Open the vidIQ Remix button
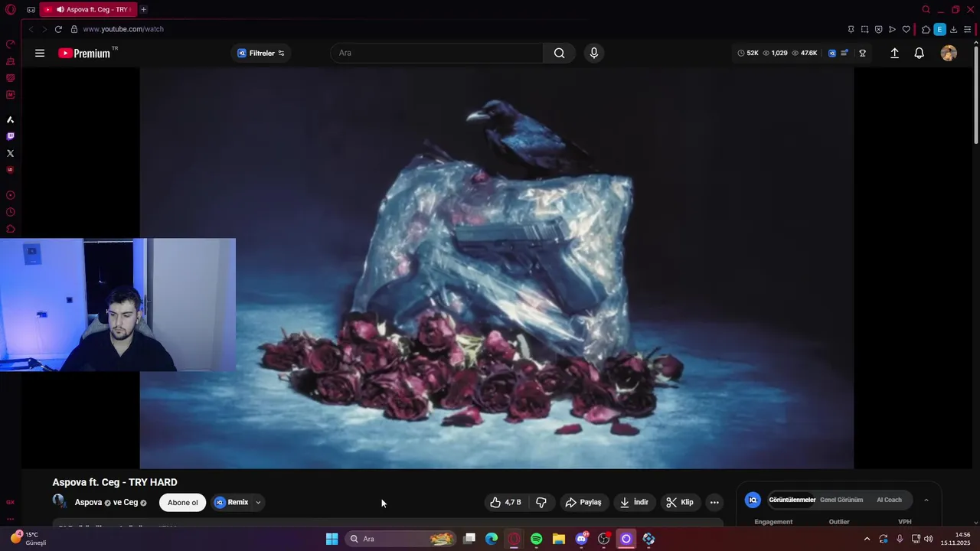The image size is (980, 551). pos(231,503)
